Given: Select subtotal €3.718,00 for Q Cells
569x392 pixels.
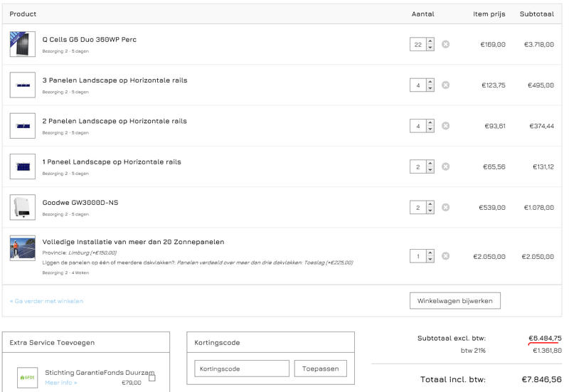Looking at the screenshot, I should 539,44.
